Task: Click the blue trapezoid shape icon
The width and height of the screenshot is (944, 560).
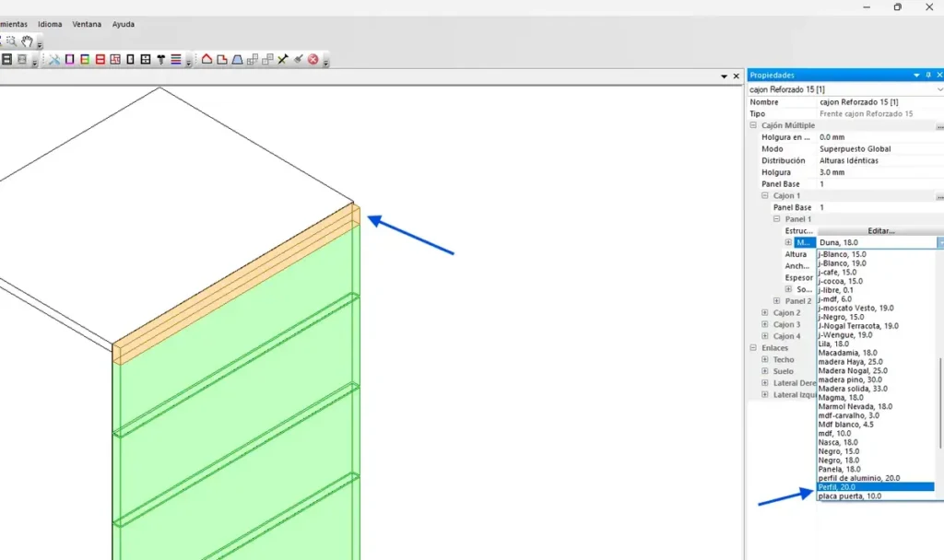Action: (x=237, y=60)
